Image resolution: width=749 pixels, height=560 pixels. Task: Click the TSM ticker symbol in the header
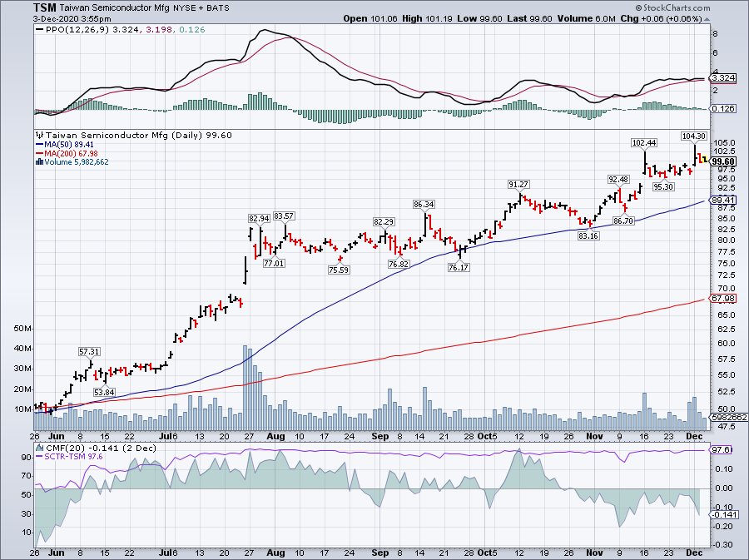(x=45, y=8)
